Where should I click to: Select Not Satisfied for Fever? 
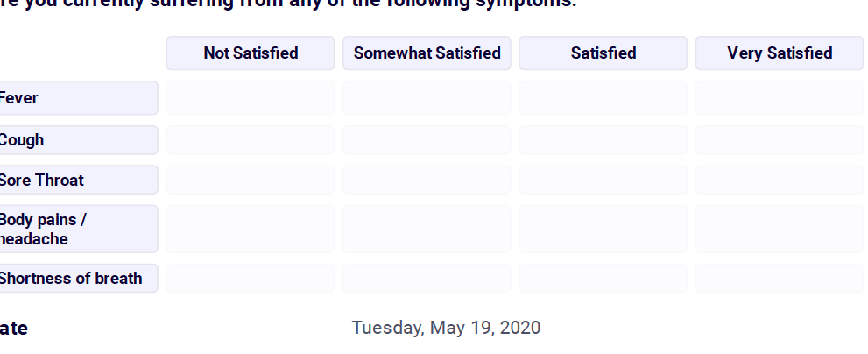pyautogui.click(x=251, y=98)
